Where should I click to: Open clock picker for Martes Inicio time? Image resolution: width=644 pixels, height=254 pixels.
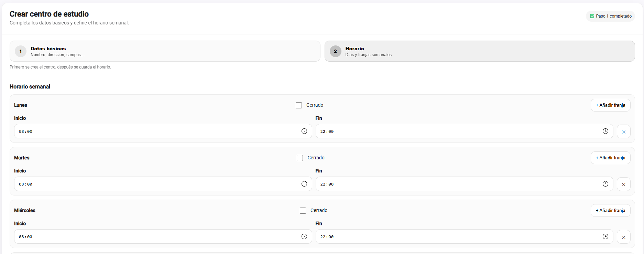tap(304, 184)
